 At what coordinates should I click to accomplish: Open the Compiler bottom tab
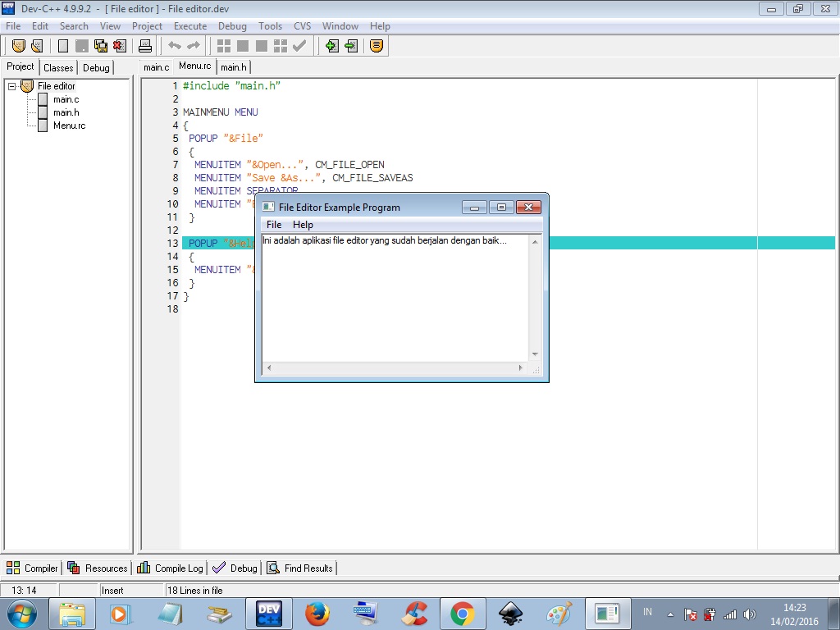click(x=33, y=568)
